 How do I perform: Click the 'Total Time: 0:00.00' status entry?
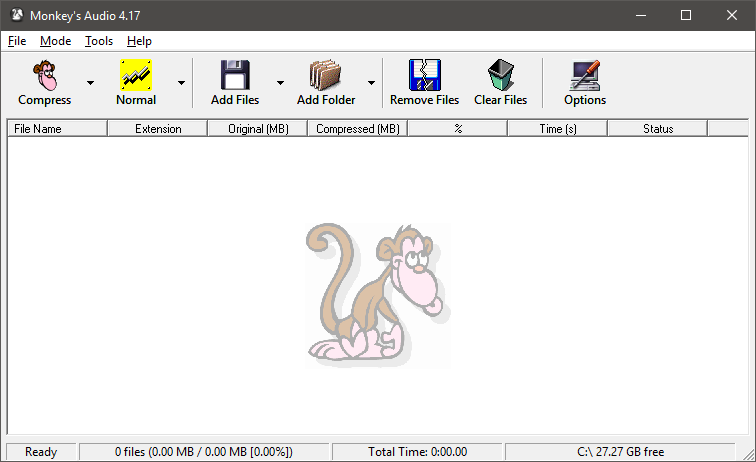pyautogui.click(x=418, y=452)
